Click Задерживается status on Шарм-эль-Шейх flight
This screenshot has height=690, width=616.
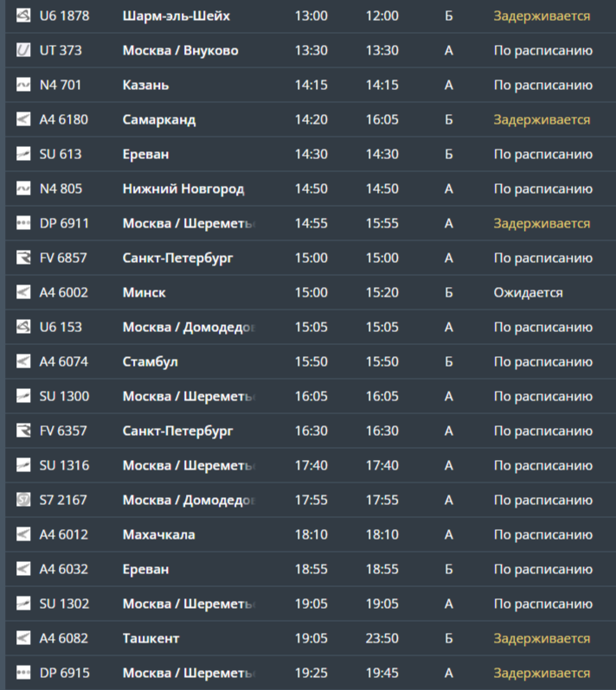tap(542, 16)
